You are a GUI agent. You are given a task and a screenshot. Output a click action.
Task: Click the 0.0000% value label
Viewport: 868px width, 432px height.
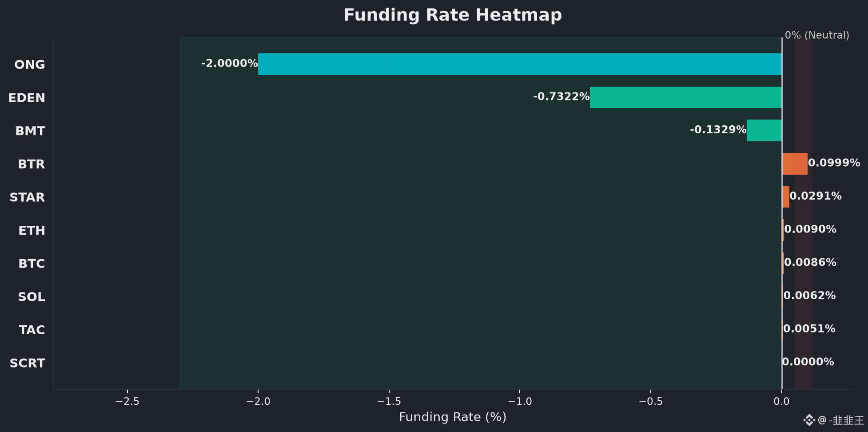point(808,362)
